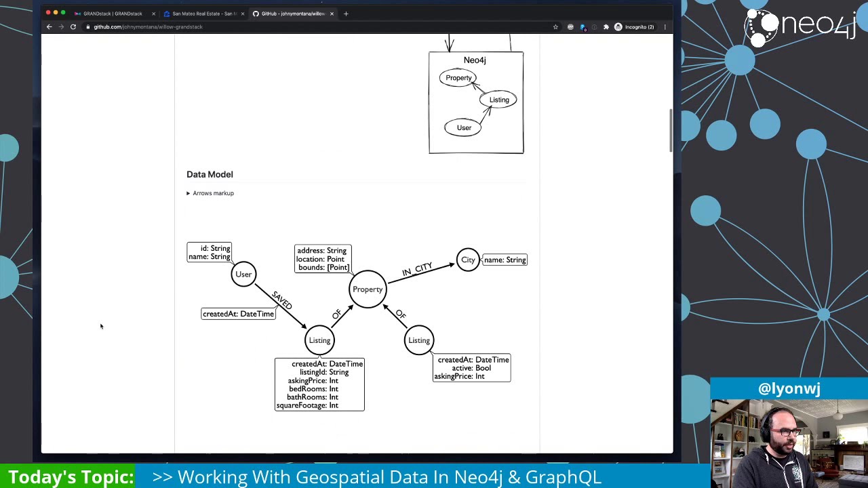Click the 'createdAt: DateTime' SAVED property box
868x488 pixels.
point(238,314)
